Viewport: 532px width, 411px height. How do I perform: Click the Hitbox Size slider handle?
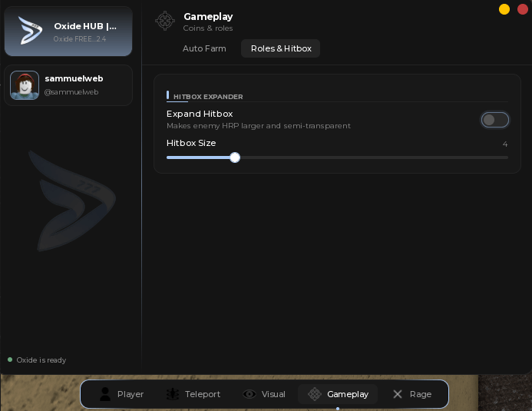point(235,157)
